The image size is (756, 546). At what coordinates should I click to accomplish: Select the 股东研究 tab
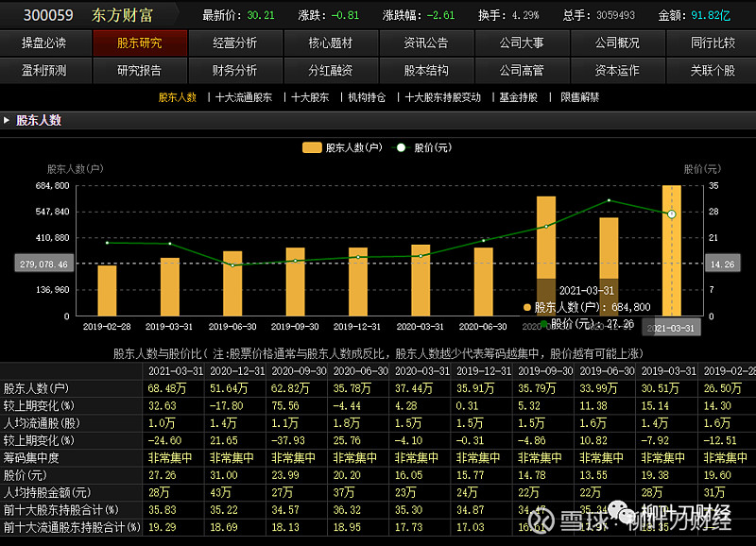140,43
